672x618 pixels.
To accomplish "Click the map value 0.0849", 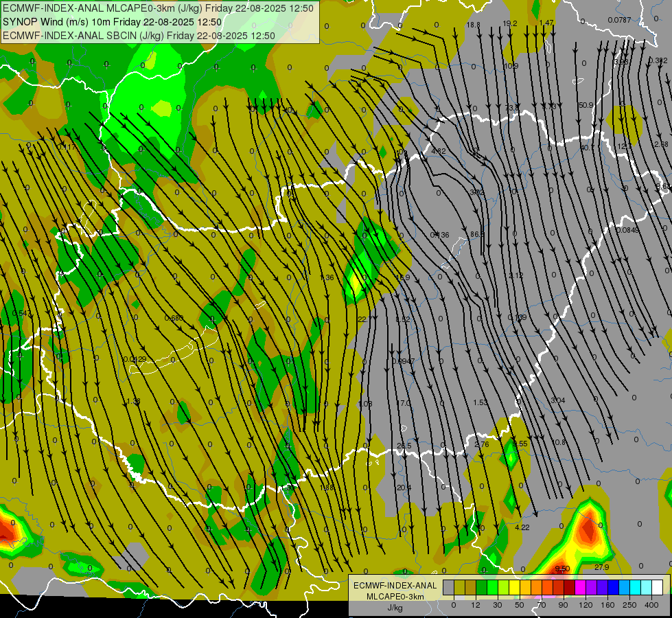I will point(627,230).
